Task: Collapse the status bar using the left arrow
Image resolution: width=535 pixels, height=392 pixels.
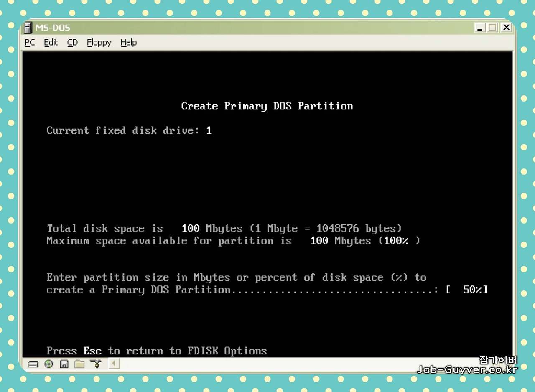Action: tap(114, 364)
